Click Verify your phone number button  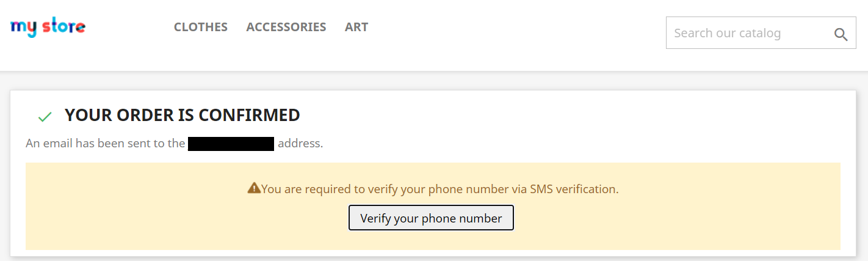tap(431, 218)
